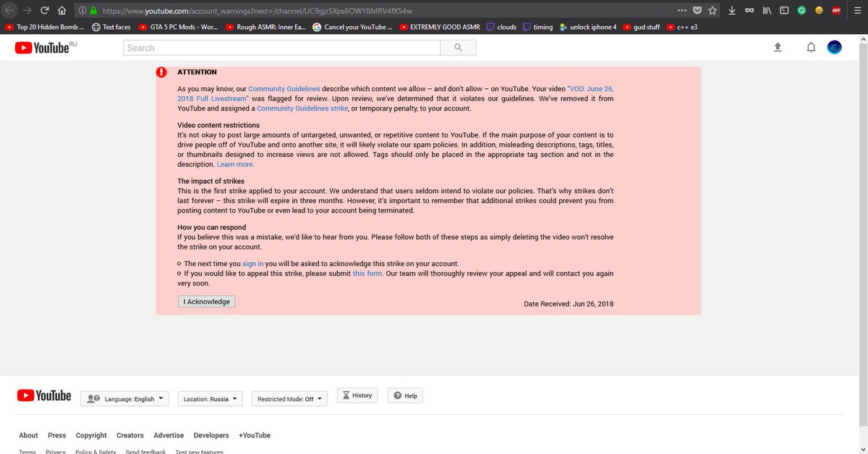This screenshot has height=454, width=868.
Task: Open the clouds Twitch bookmark
Action: [501, 27]
